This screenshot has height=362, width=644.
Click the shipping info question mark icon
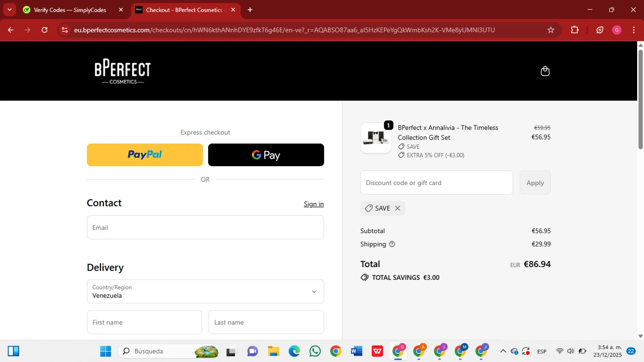392,244
